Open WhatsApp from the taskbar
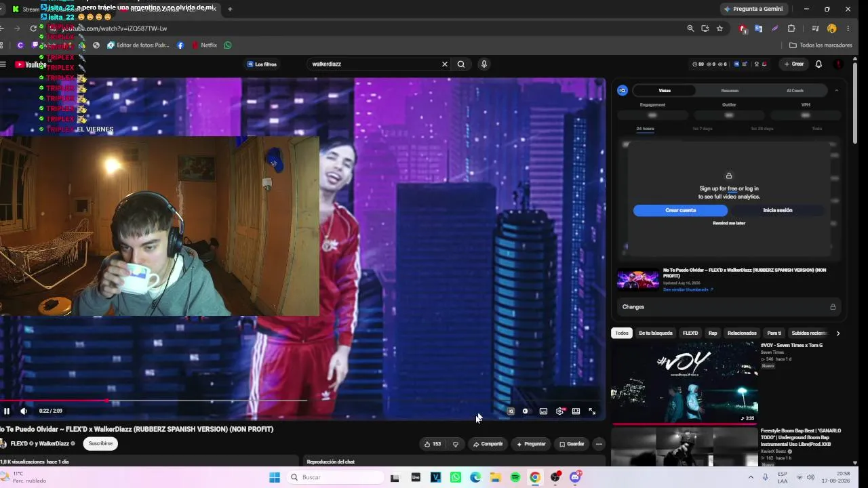The image size is (868, 488). pos(455,477)
